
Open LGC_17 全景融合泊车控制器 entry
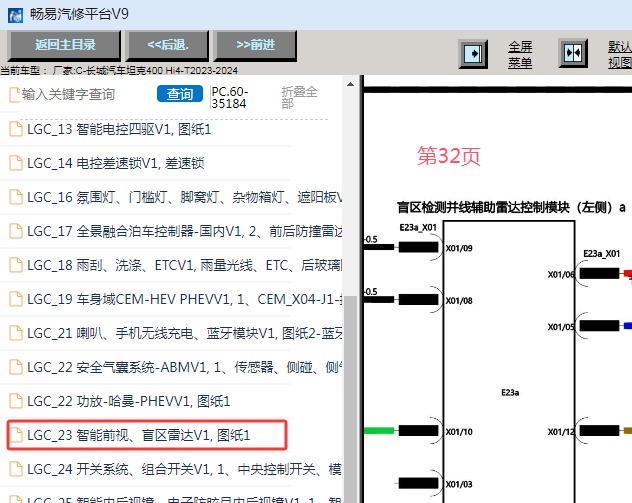click(185, 231)
